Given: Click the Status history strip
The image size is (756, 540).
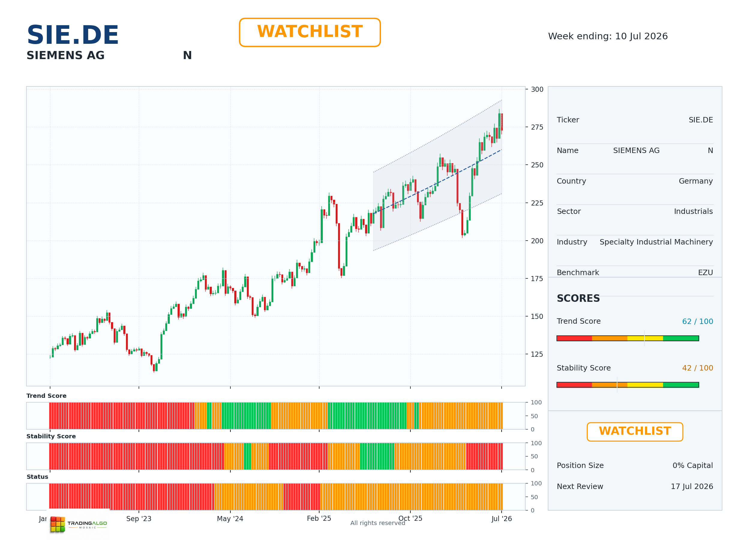Looking at the screenshot, I should (276, 496).
